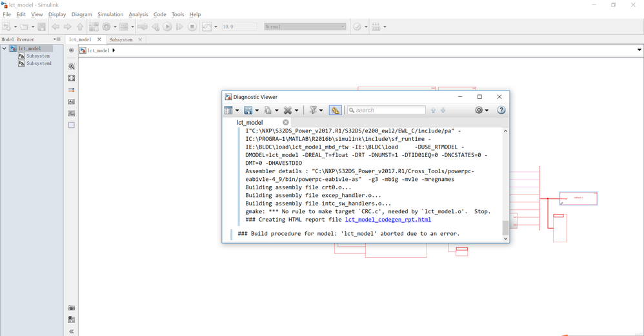Stop the simulation with Stop button
Image resolution: width=644 pixels, height=336 pixels.
tap(192, 26)
